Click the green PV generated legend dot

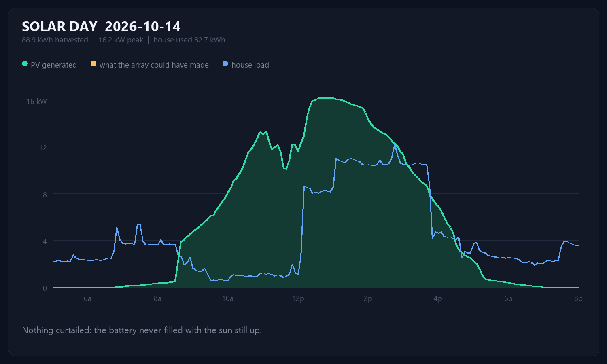tap(25, 64)
